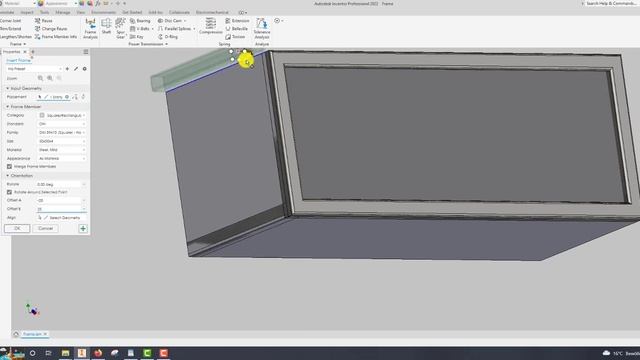Screen dimensions: 640x360
Task: Close the Properties panel tab
Action: (25, 52)
